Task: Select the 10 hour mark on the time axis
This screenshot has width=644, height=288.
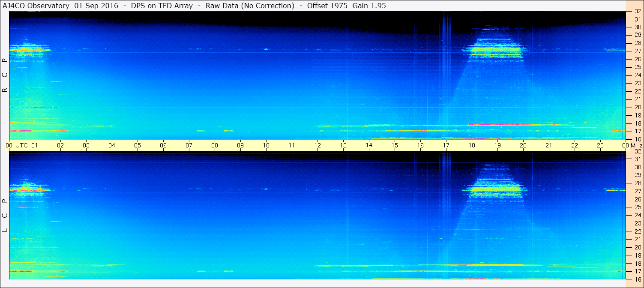Action: point(266,145)
